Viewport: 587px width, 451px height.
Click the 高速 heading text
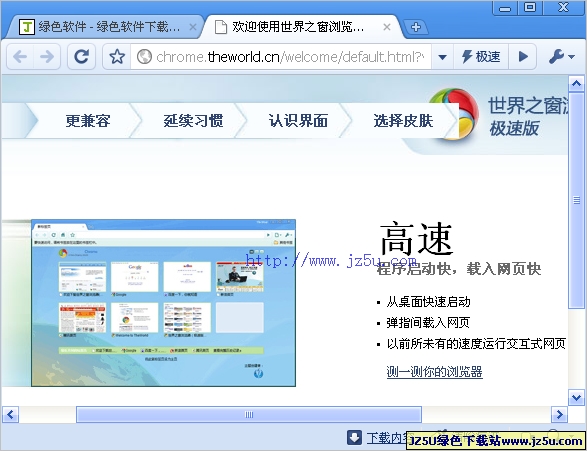click(x=416, y=238)
